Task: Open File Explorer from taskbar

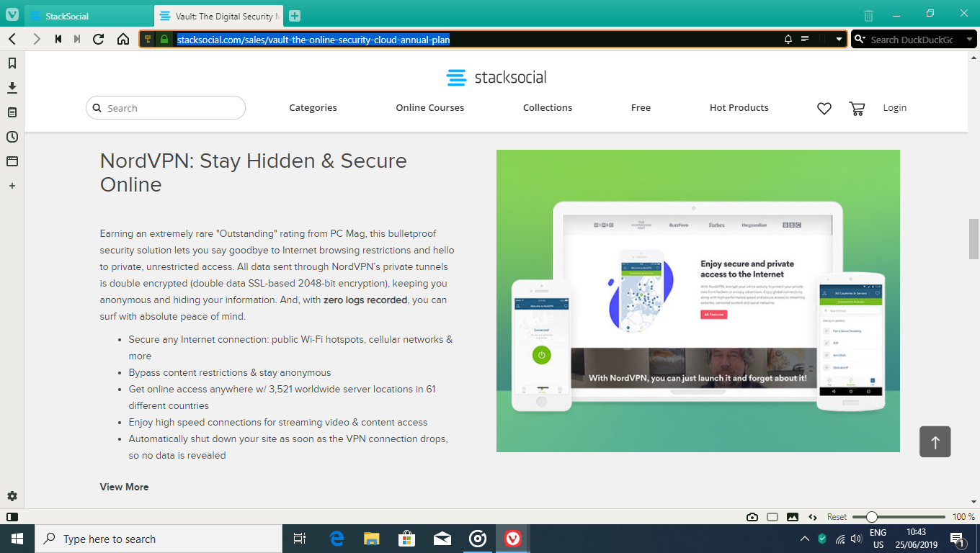Action: tap(372, 539)
